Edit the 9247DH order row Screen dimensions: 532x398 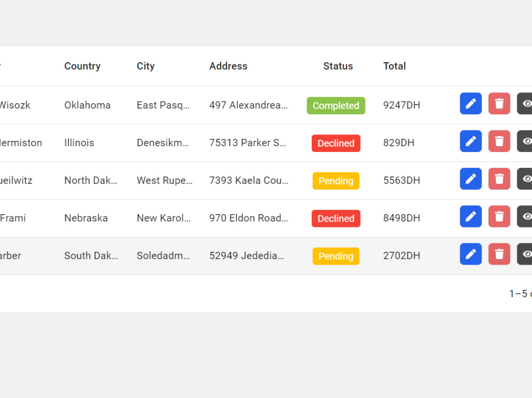[x=471, y=104]
